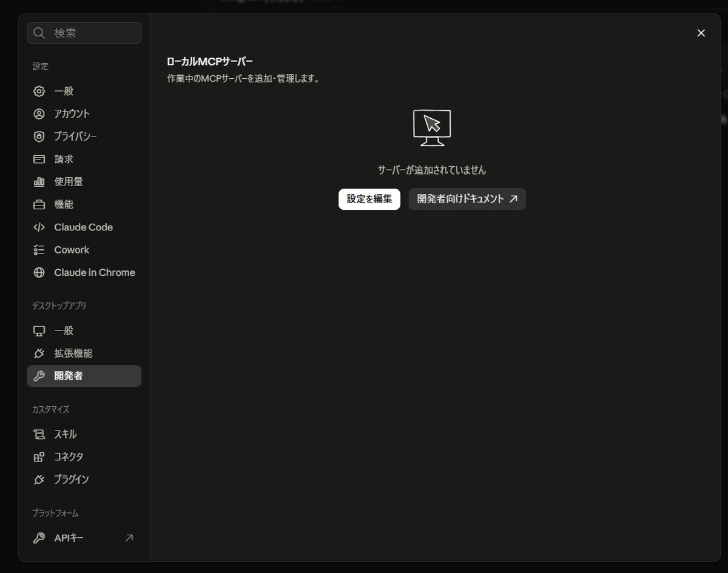Click the 作業中のMCPサーバーを追加・管理します description

pos(243,79)
